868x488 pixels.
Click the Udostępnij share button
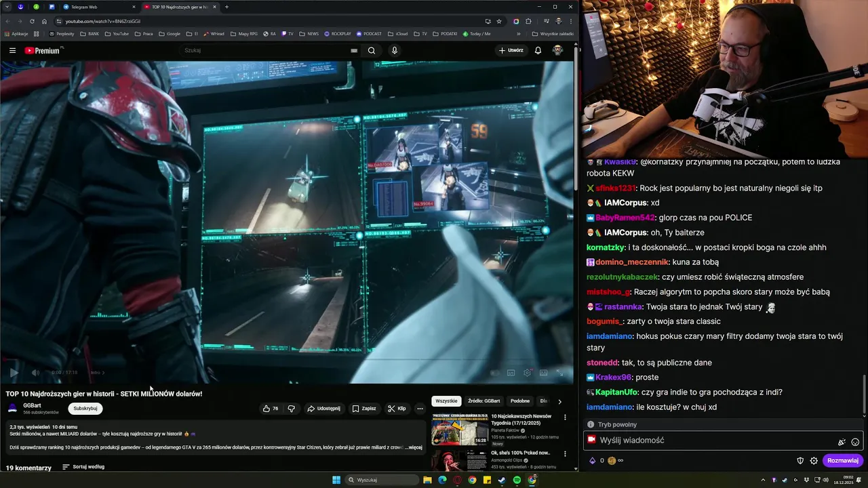click(324, 409)
